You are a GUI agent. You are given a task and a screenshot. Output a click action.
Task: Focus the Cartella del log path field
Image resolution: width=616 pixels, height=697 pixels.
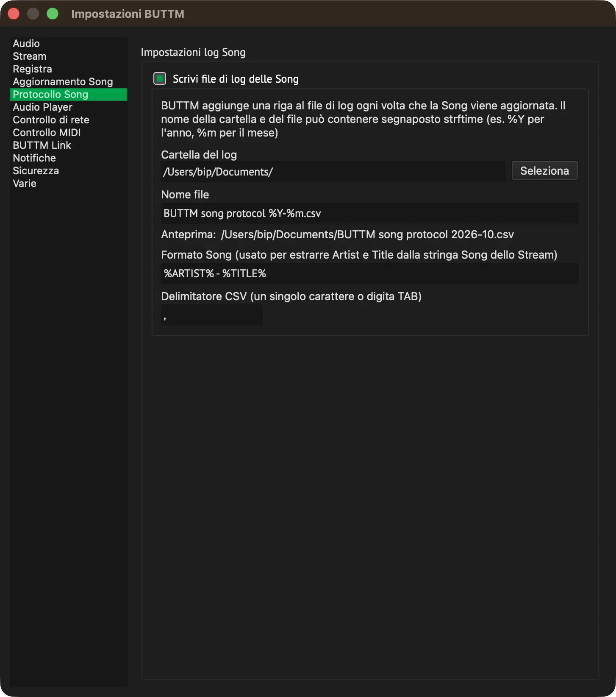coord(333,172)
